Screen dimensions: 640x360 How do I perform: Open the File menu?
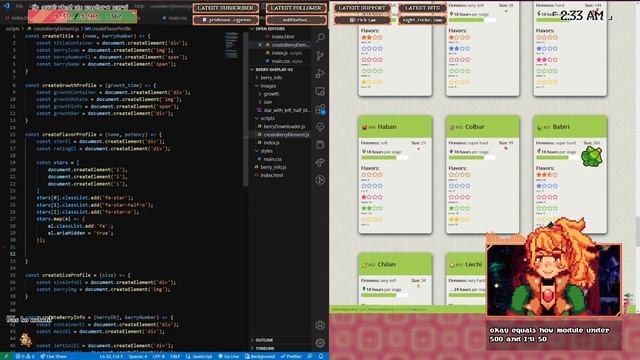[x=19, y=6]
